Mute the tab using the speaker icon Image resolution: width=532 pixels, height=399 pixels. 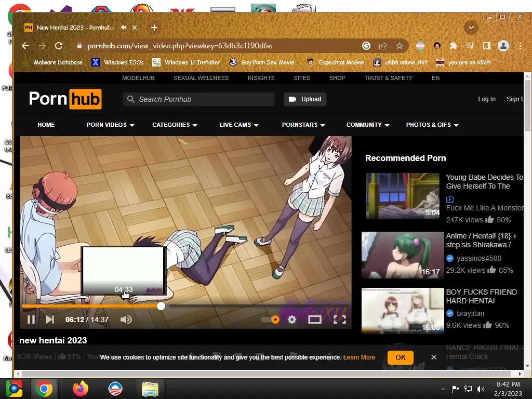tap(124, 28)
